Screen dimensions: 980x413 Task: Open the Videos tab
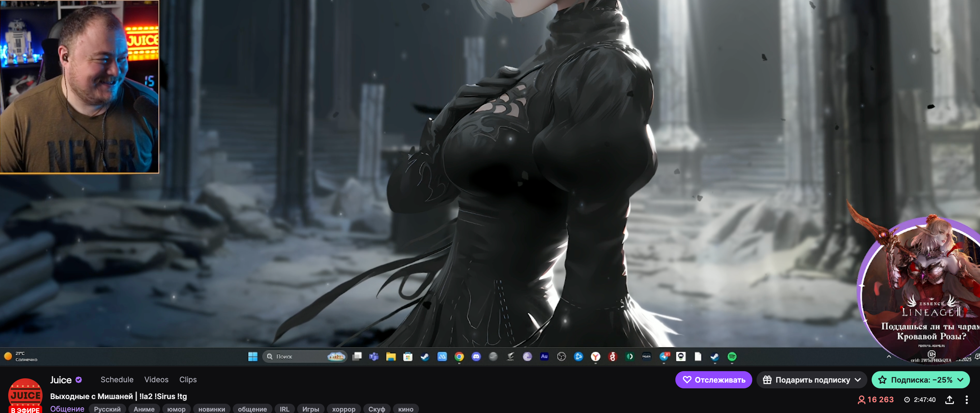[156, 379]
